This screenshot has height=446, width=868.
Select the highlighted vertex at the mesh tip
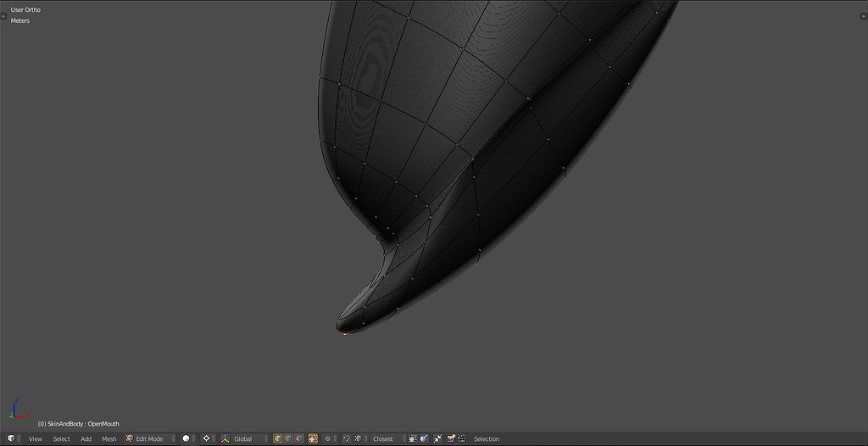click(345, 333)
